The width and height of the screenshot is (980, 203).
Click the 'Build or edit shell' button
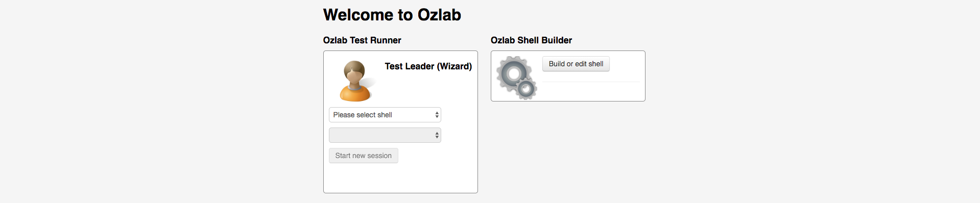pos(576,64)
